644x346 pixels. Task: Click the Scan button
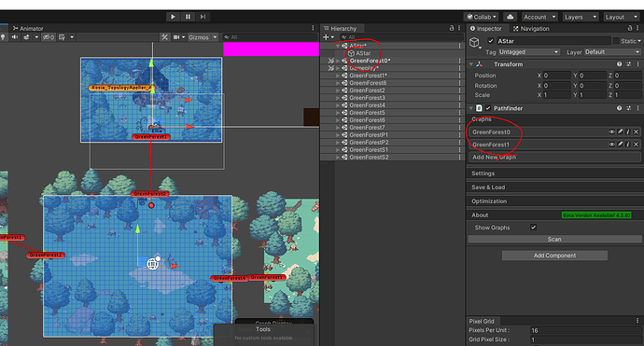coord(554,240)
